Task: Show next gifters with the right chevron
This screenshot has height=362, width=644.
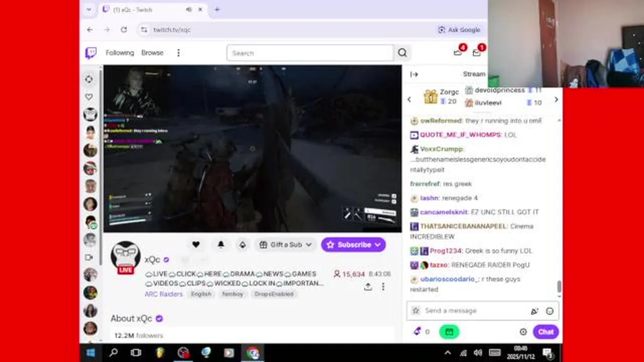Action: click(x=556, y=100)
